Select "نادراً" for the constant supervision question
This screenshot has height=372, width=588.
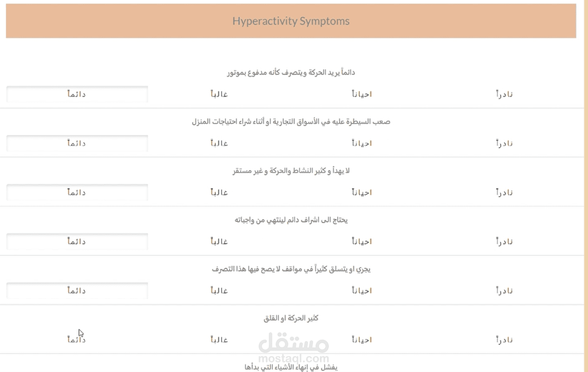click(504, 242)
